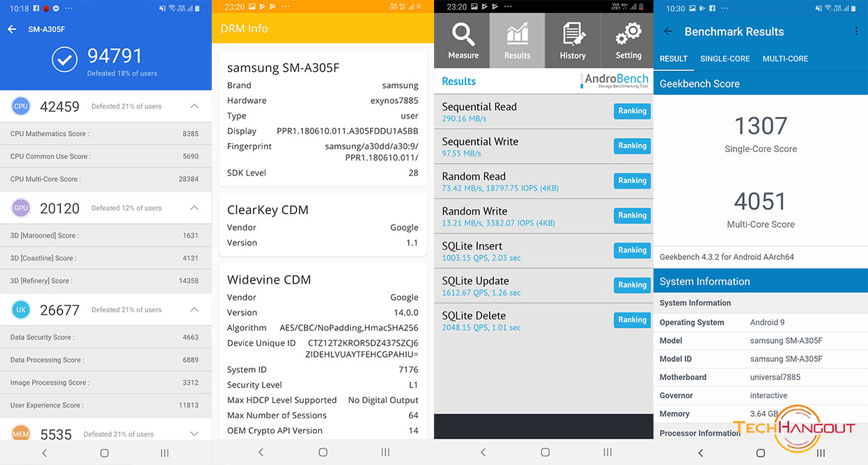Tap Android home button under DRM Info screen
The image size is (868, 465).
pyautogui.click(x=323, y=452)
